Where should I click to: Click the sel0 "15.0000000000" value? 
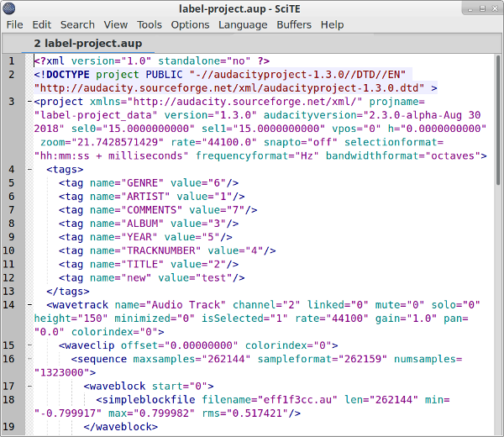pos(149,129)
